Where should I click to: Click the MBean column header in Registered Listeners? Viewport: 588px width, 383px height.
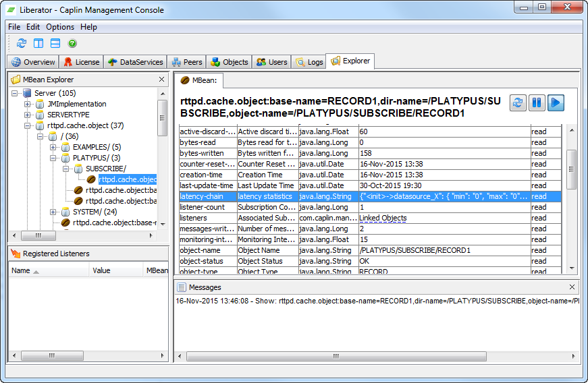(156, 270)
